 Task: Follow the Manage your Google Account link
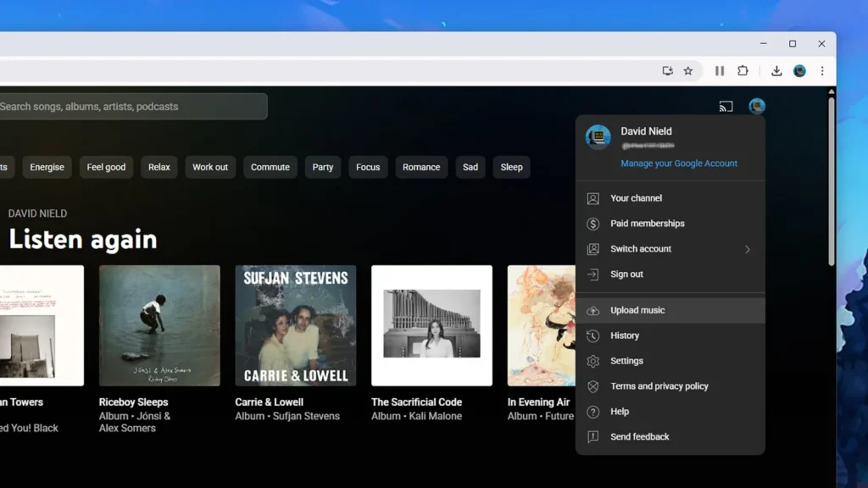pyautogui.click(x=679, y=164)
